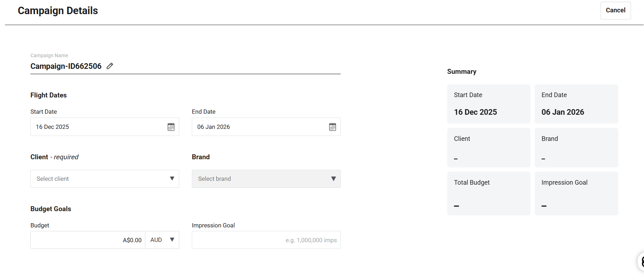This screenshot has width=644, height=280.
Task: Open the End Date calendar picker icon
Action: pos(332,127)
